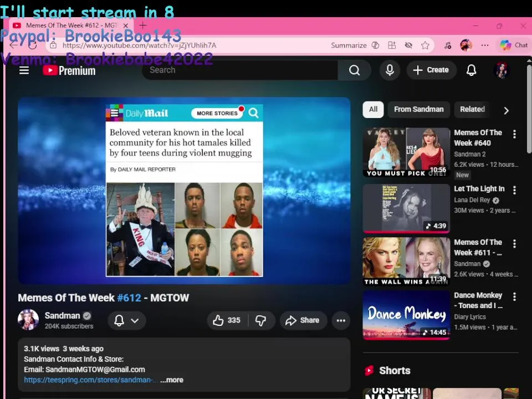Select the All filter chip
532x399 pixels.
tap(373, 109)
